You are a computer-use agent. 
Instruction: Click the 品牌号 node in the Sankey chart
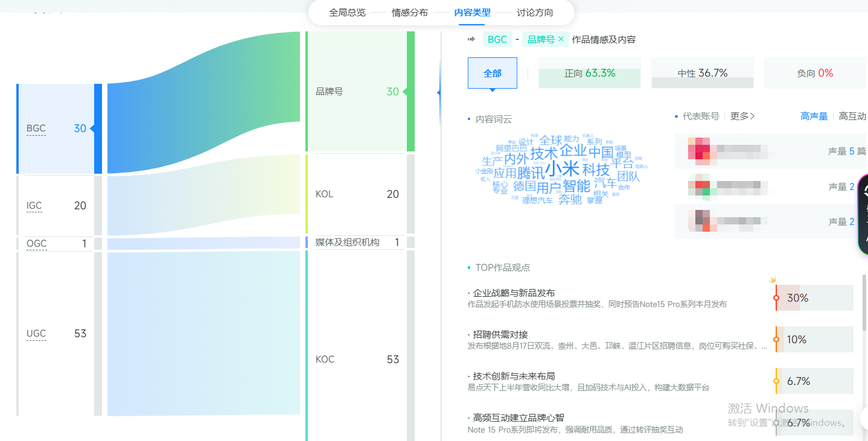360,92
